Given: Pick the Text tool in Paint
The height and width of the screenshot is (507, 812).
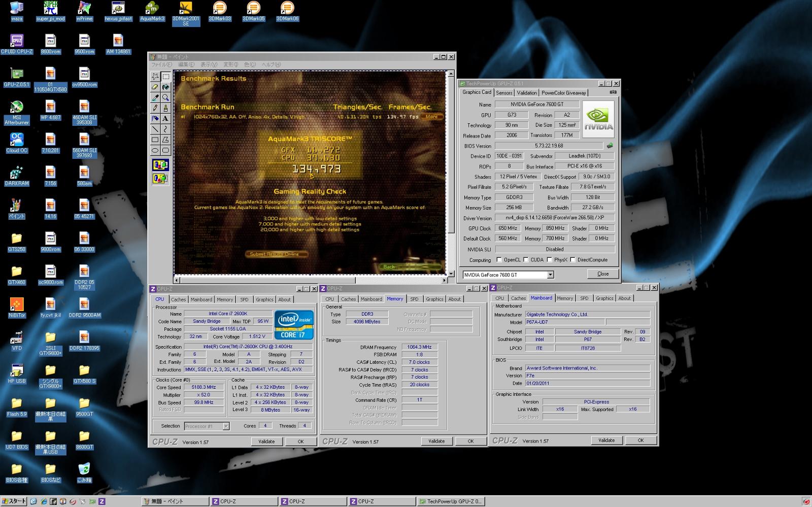Looking at the screenshot, I should coord(165,119).
